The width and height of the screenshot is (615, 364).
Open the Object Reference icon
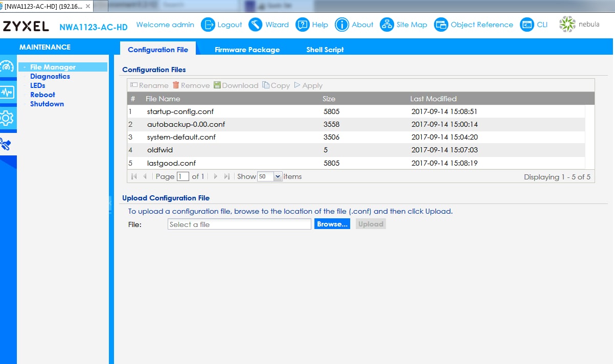[x=441, y=25]
